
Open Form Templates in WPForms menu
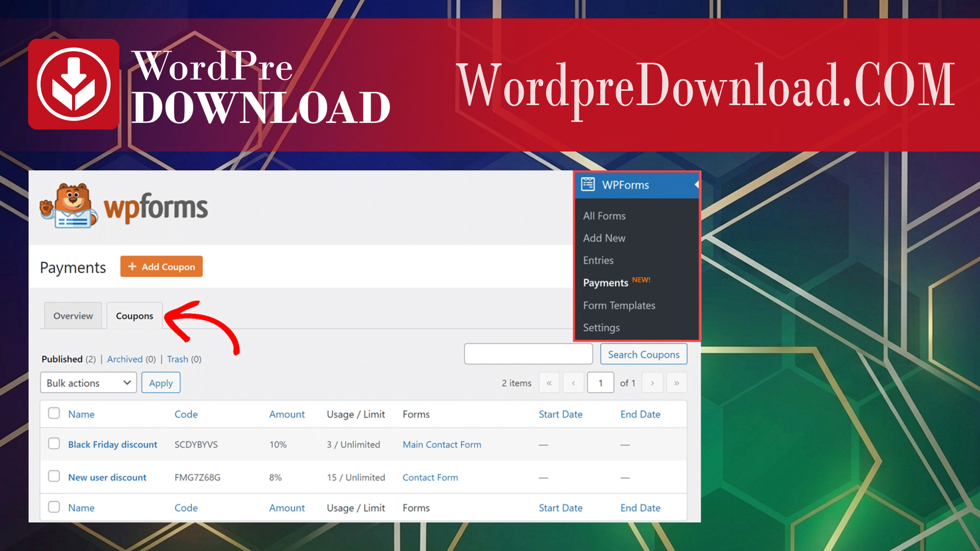(x=619, y=306)
